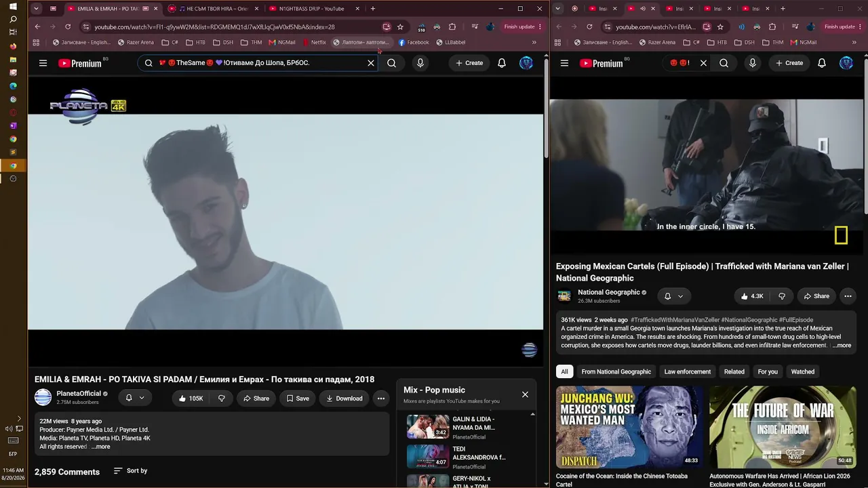868x488 pixels.
Task: Expand the tab search dropdown in left browser
Action: pos(36,9)
